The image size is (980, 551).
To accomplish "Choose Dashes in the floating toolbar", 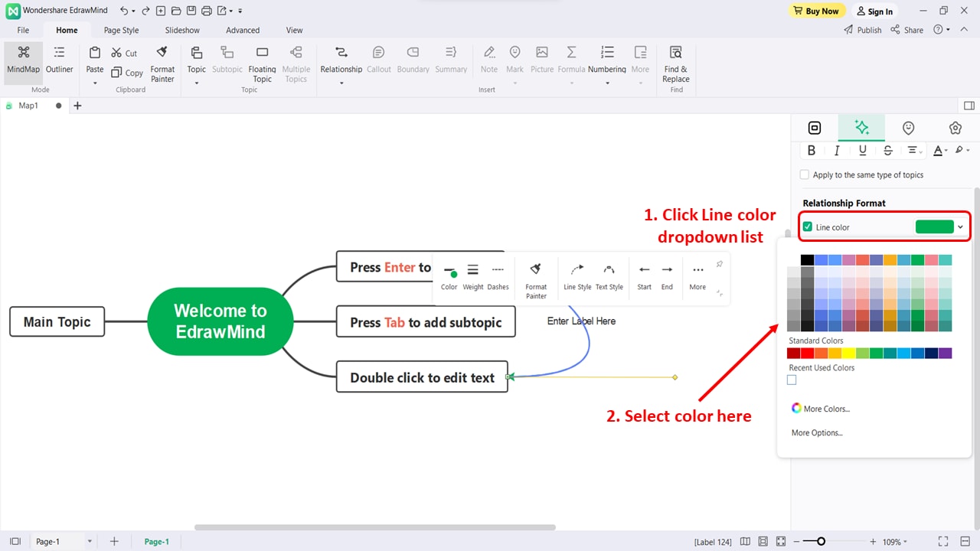I will point(498,277).
